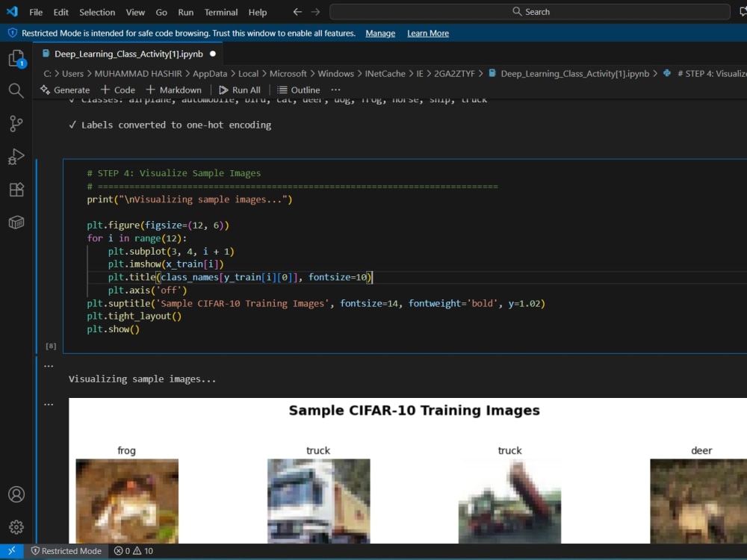
Task: Click the remote window indicator in status bar
Action: [11, 551]
